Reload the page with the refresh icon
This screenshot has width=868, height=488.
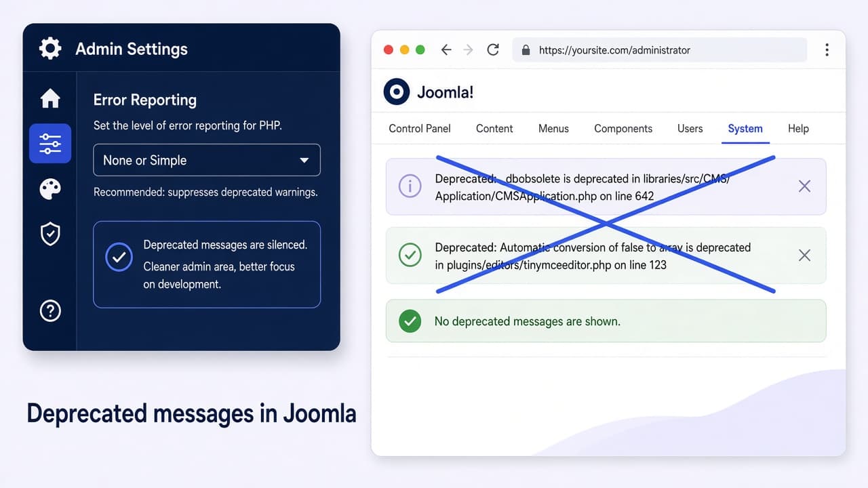tap(493, 49)
